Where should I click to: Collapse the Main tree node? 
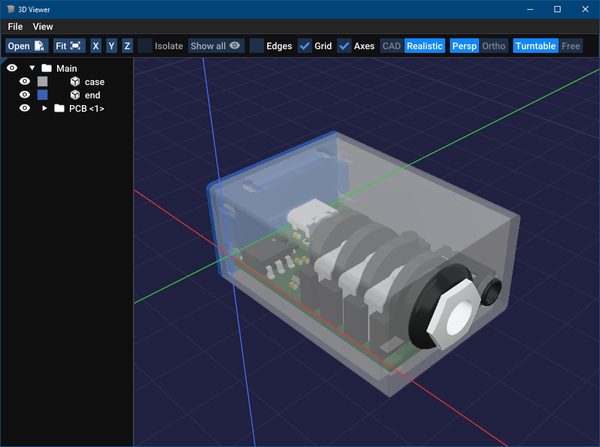[32, 68]
